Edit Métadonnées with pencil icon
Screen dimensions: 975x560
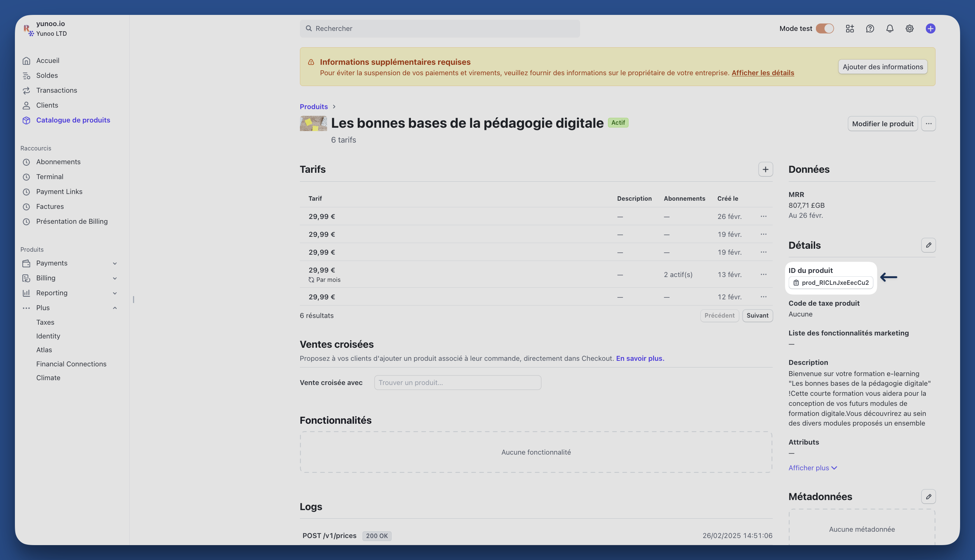(928, 497)
